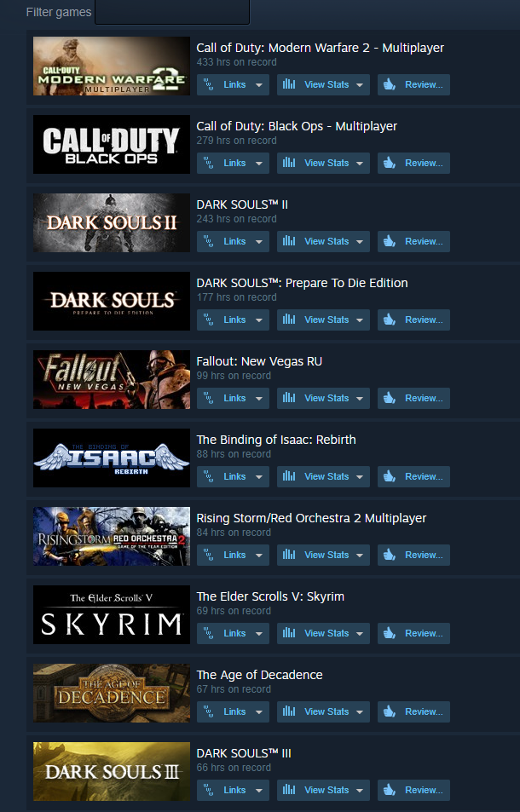Image resolution: width=520 pixels, height=812 pixels.
Task: Open the Skyrim game banner image
Action: 112,614
